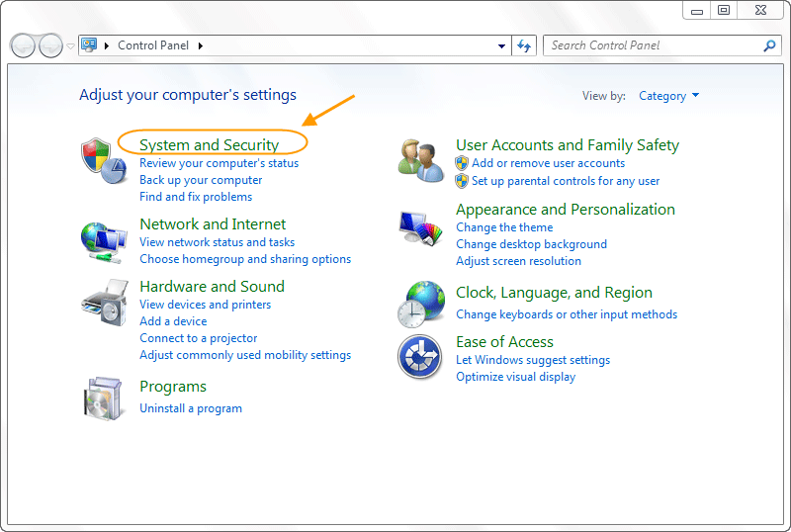Open the Appearance and Personalization monitor icon
The width and height of the screenshot is (791, 532).
(421, 228)
